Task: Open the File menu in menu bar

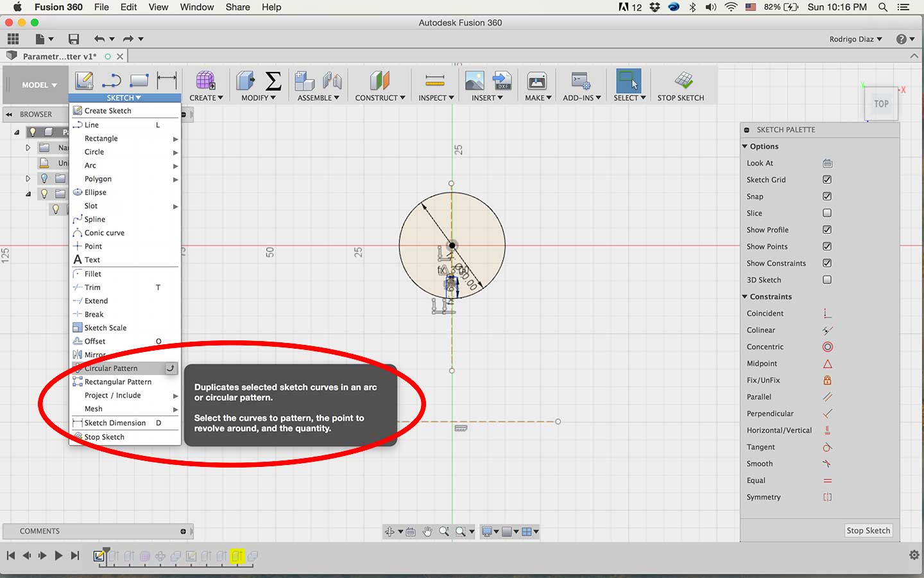Action: tap(101, 7)
